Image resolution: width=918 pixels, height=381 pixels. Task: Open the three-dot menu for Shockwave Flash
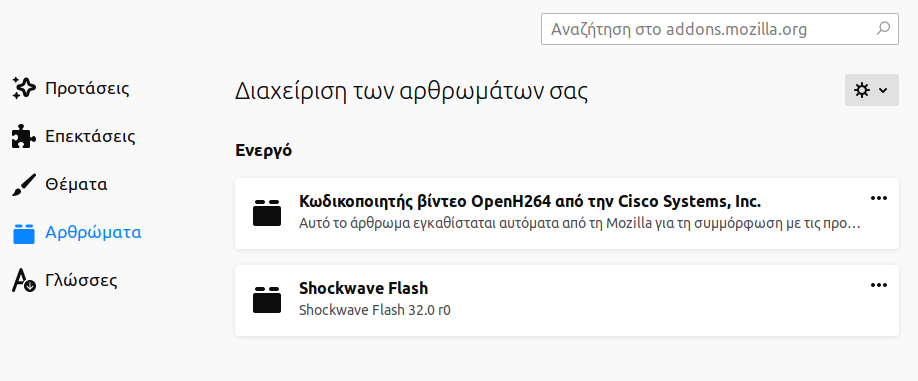[x=879, y=285]
